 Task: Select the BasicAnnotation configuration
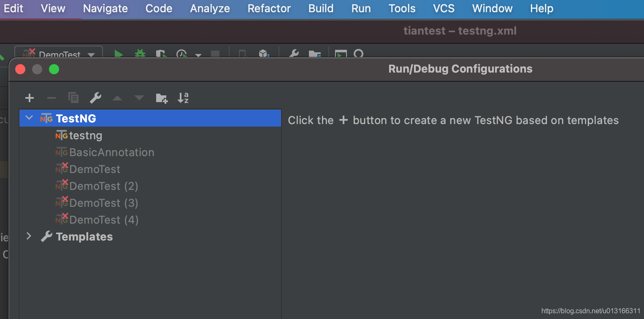(x=150, y=152)
